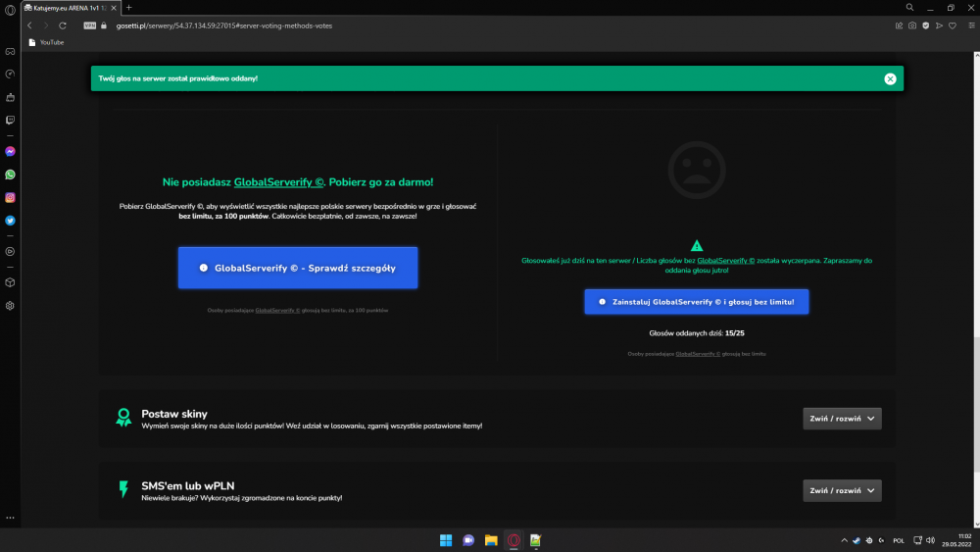This screenshot has height=552, width=980.
Task: Switch to Opera GX in taskbar
Action: pyautogui.click(x=514, y=540)
